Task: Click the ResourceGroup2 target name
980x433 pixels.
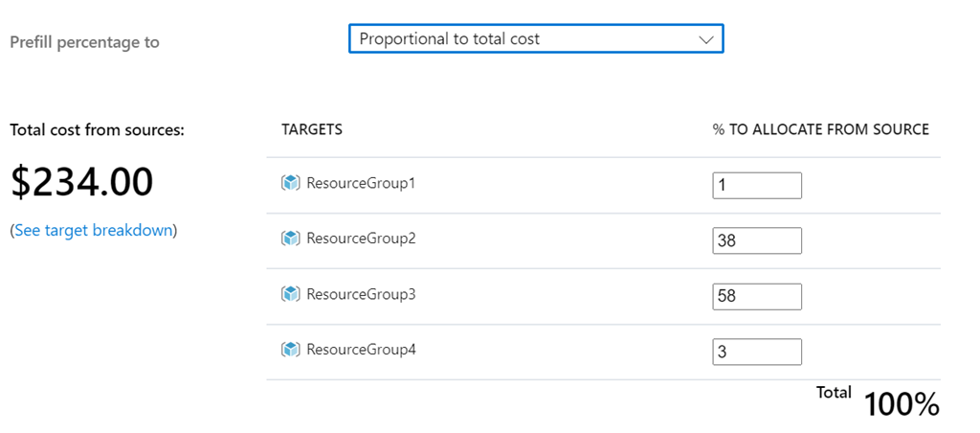Action: [x=361, y=239]
